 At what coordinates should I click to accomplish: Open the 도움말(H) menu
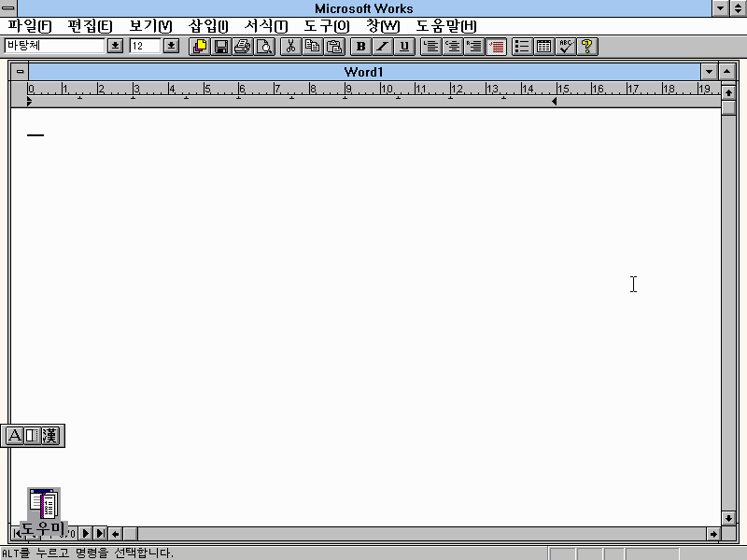click(x=445, y=26)
